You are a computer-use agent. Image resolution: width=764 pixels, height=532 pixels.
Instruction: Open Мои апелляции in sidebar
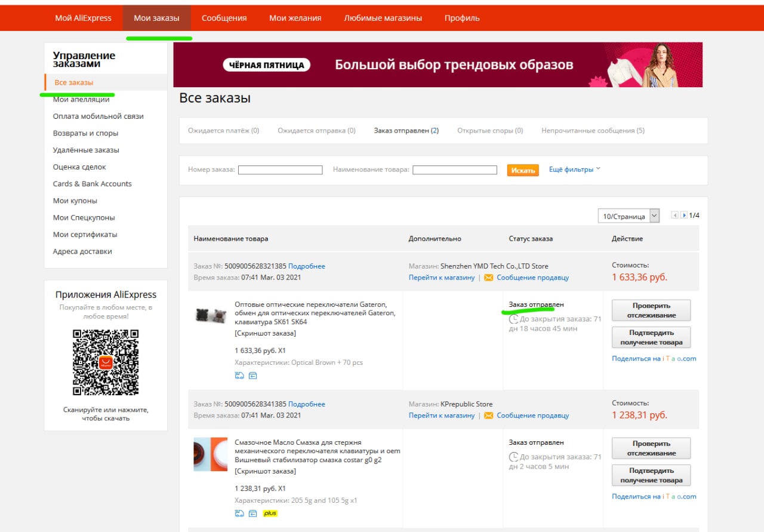(x=81, y=100)
